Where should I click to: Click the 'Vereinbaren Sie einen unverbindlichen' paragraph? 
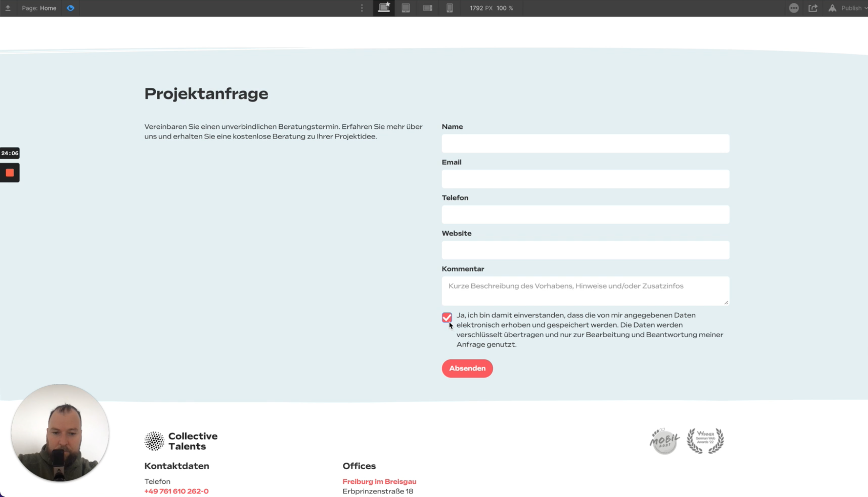[x=283, y=131]
